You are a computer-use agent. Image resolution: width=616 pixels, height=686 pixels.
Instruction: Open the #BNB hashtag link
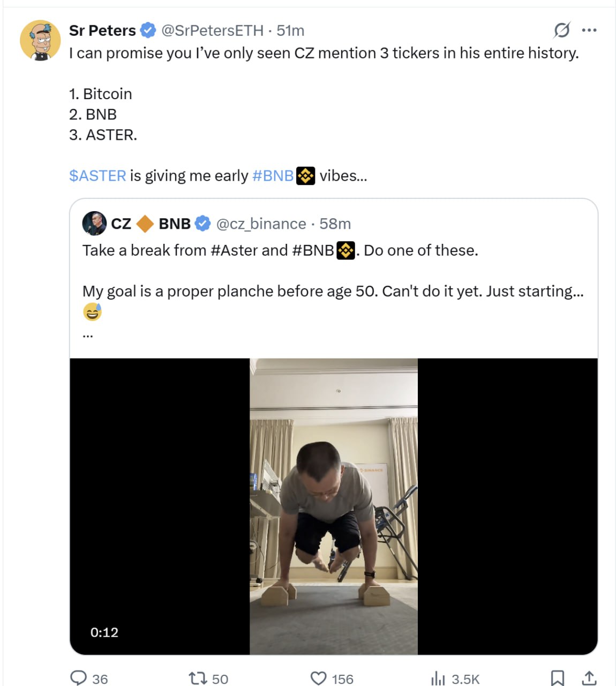[273, 176]
